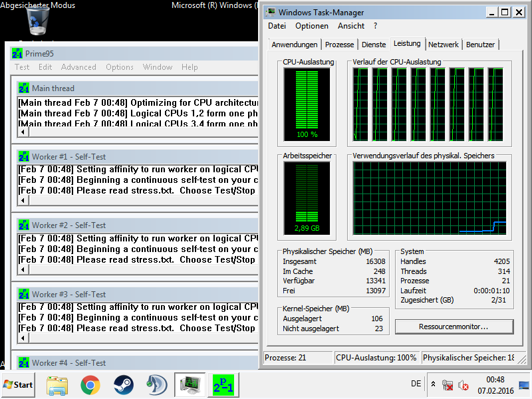Click Worker #2 scroll-left arrow
This screenshot has height=399, width=532.
23,269
